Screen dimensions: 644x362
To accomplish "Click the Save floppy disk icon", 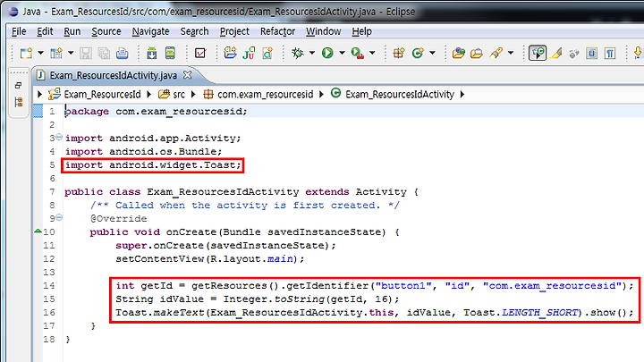I will 86,53.
